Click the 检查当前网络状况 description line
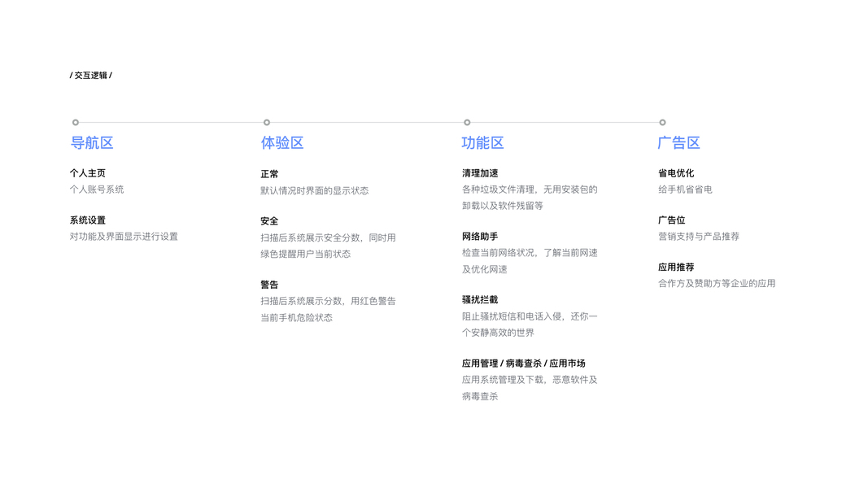This screenshot has width=868, height=488. [x=530, y=253]
